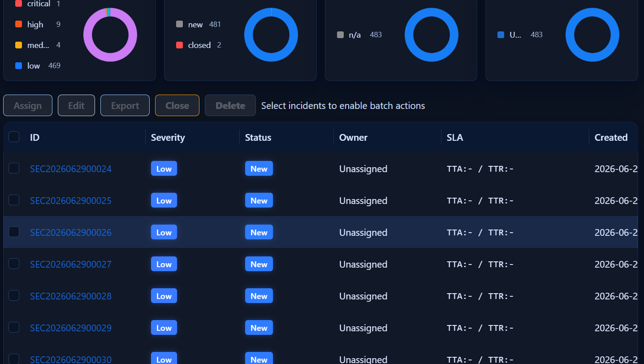Click the red closed status legend swatch
This screenshot has width=644, height=364.
point(180,45)
